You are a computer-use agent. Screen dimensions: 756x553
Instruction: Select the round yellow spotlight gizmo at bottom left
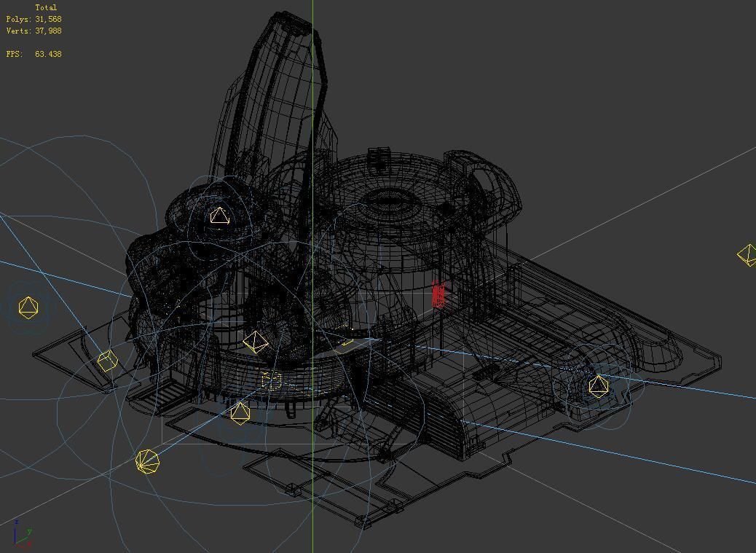coord(148,462)
